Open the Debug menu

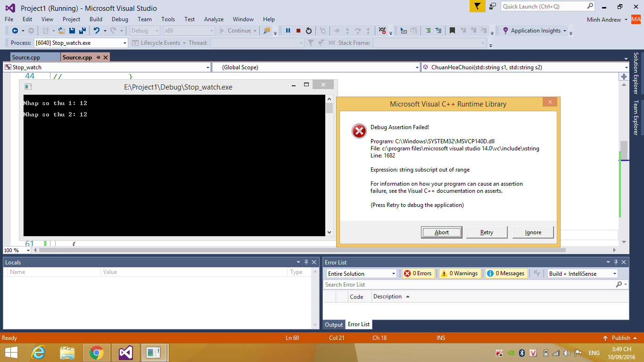click(x=120, y=19)
